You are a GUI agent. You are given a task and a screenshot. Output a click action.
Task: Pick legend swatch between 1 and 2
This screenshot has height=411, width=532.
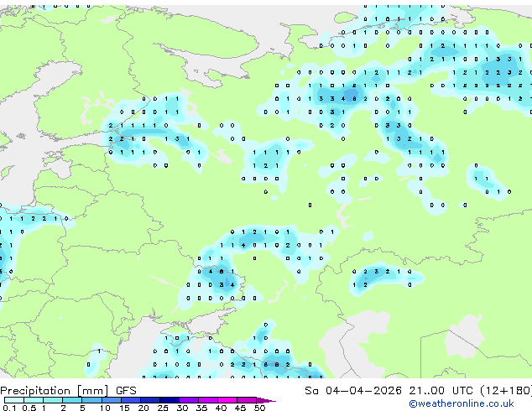53,400
